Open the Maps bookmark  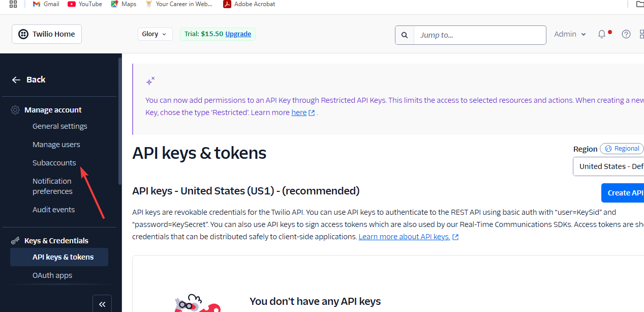(124, 4)
